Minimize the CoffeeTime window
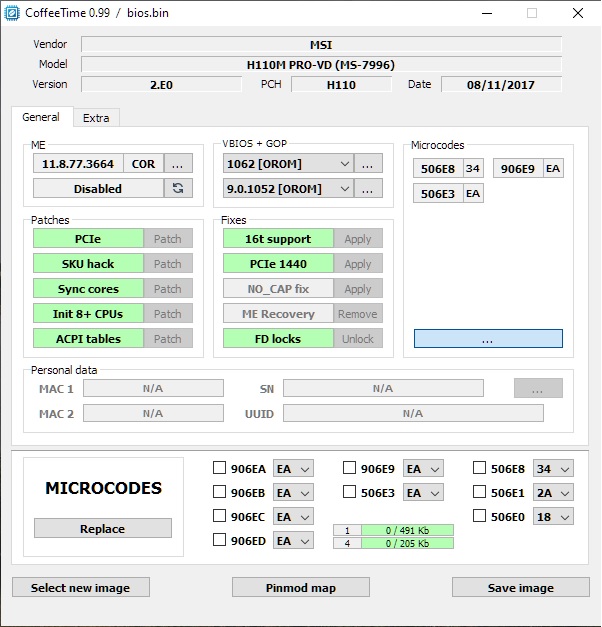The width and height of the screenshot is (602, 627). [x=487, y=13]
